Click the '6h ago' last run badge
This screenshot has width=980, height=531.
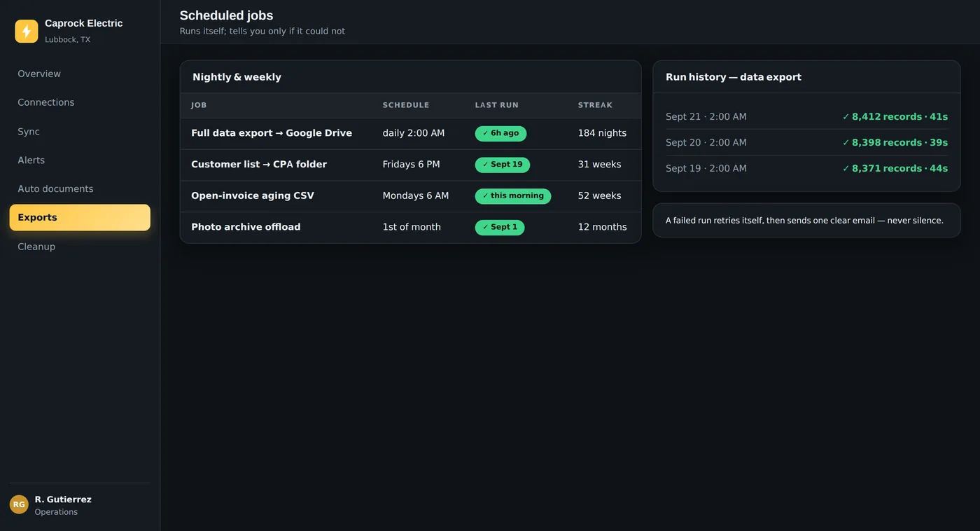pyautogui.click(x=500, y=133)
